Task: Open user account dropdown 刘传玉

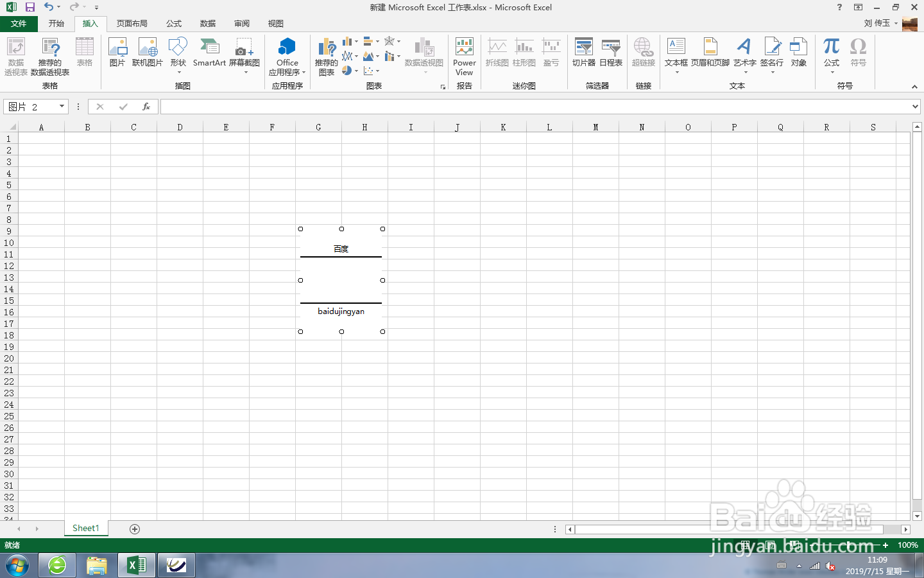Action: click(x=880, y=23)
